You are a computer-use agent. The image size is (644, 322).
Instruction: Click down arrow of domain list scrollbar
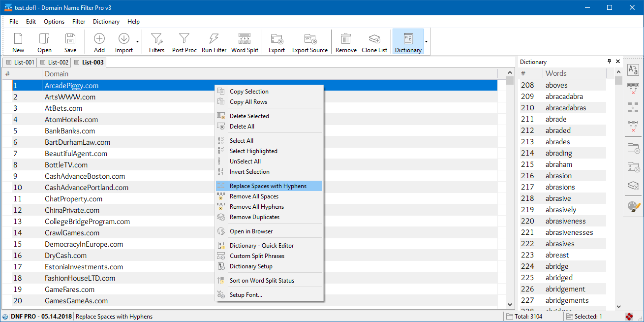(x=510, y=305)
